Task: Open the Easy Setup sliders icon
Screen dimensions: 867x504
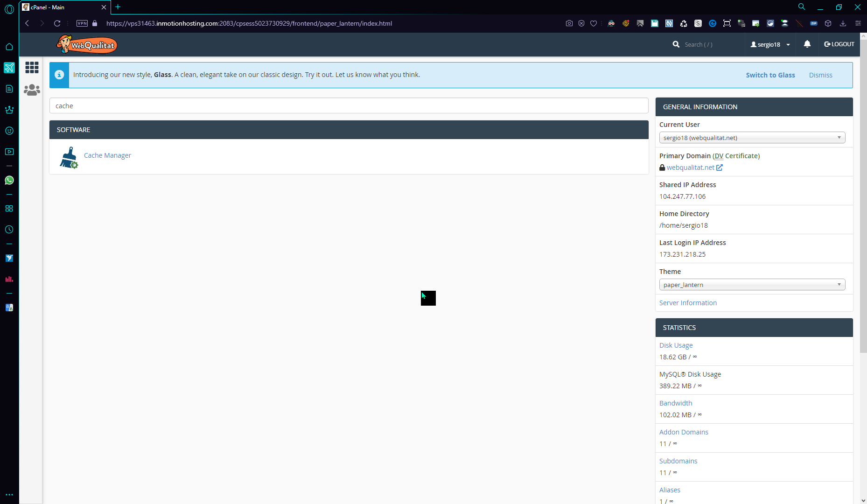Action: coord(858,23)
